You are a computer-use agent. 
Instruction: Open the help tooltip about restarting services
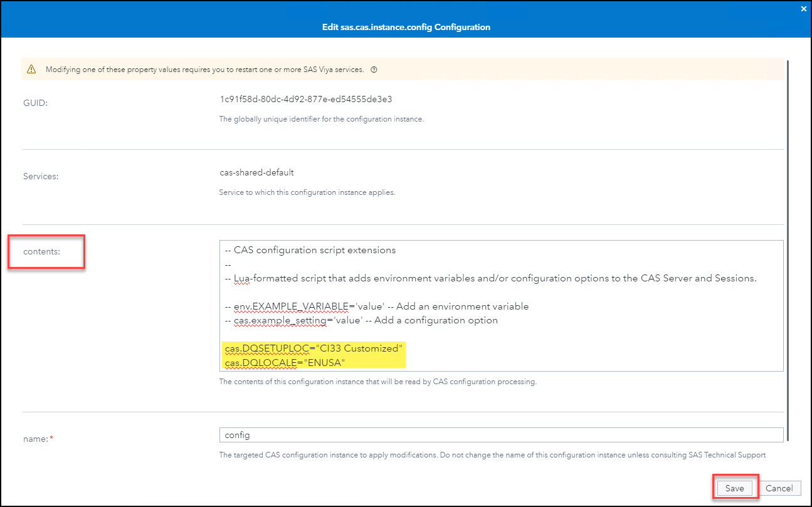point(374,70)
